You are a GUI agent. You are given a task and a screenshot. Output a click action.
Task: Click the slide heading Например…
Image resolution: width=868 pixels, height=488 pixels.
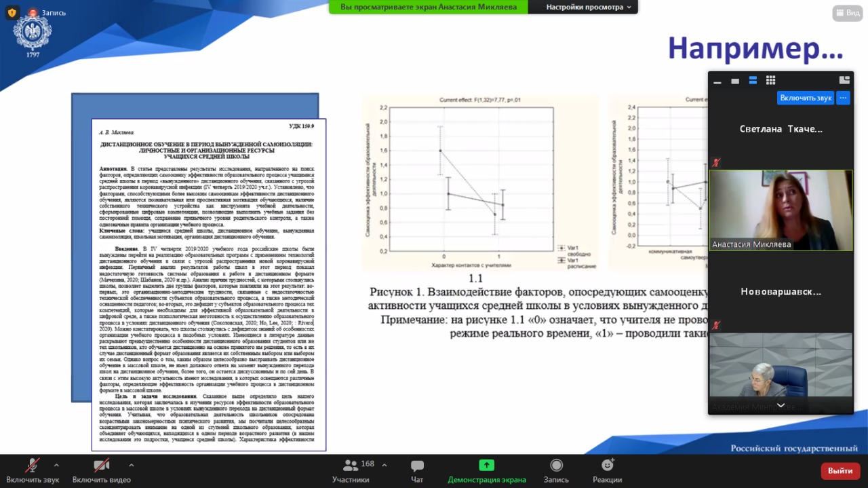[755, 48]
